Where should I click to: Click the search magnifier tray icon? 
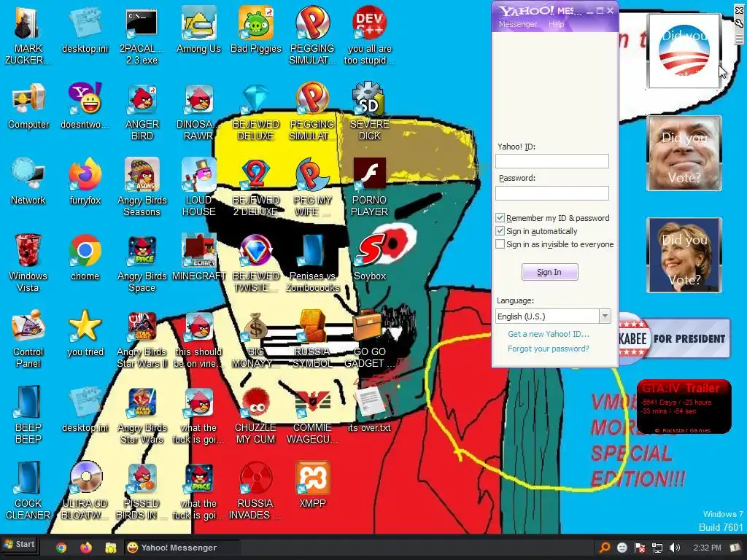[604, 548]
